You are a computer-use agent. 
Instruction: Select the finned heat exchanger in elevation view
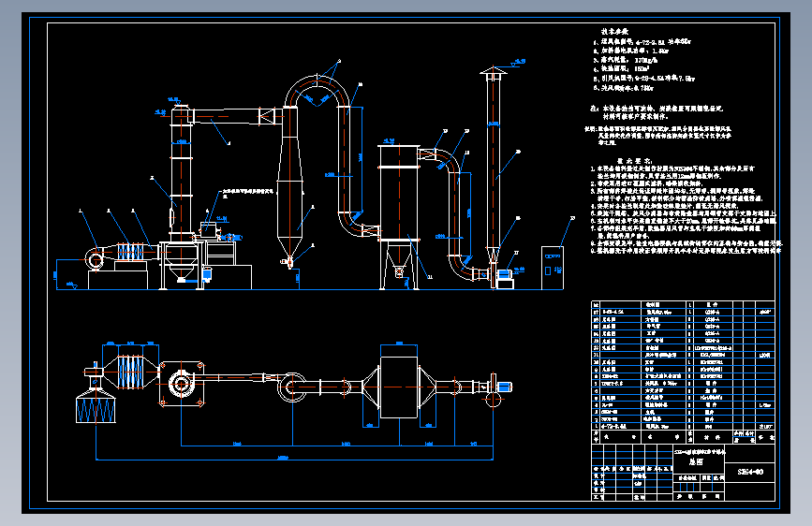pyautogui.click(x=130, y=252)
